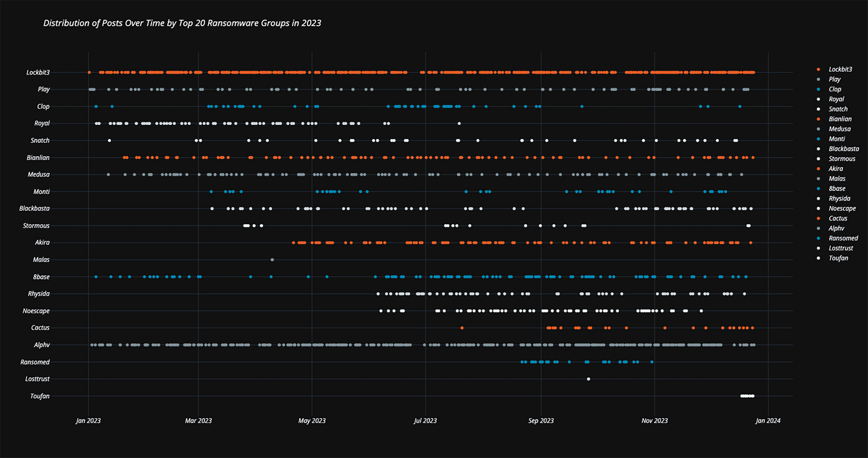The image size is (868, 458).
Task: Click the blue 8base legend marker dot
Action: tap(819, 189)
